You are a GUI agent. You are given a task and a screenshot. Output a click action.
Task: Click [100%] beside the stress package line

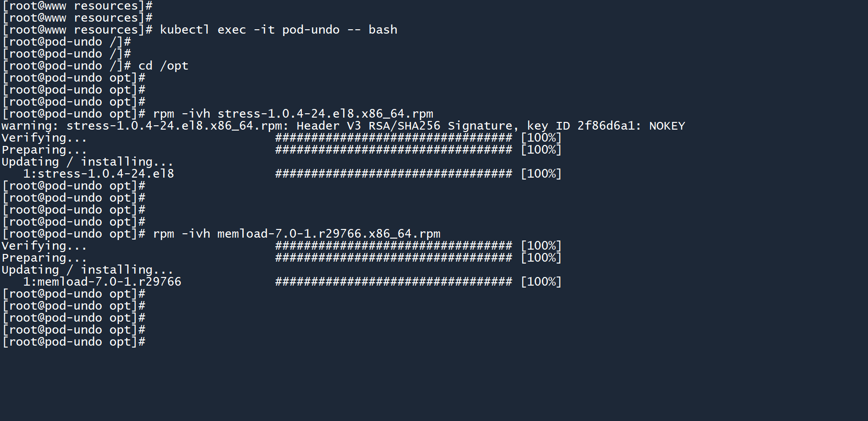coord(541,174)
